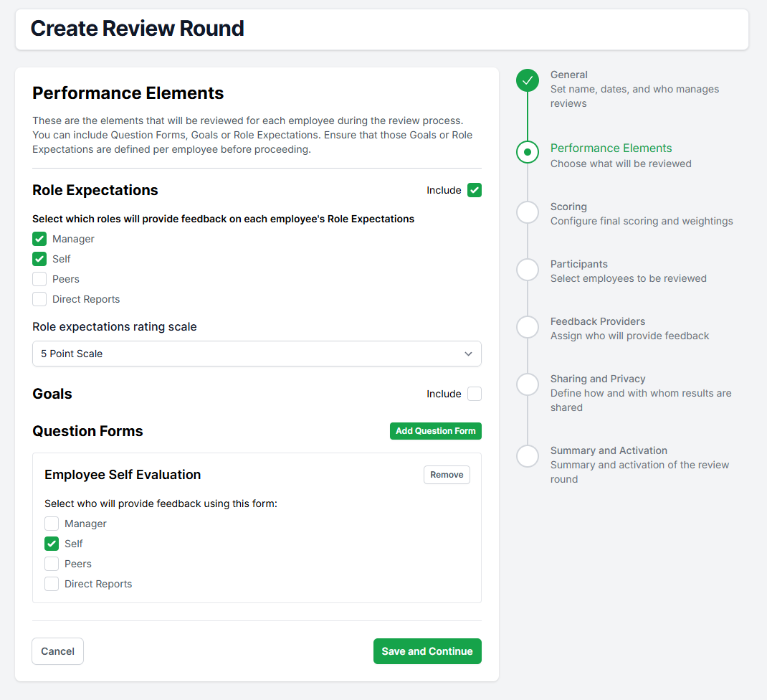Click the Participants step circle
767x700 pixels.
click(528, 270)
